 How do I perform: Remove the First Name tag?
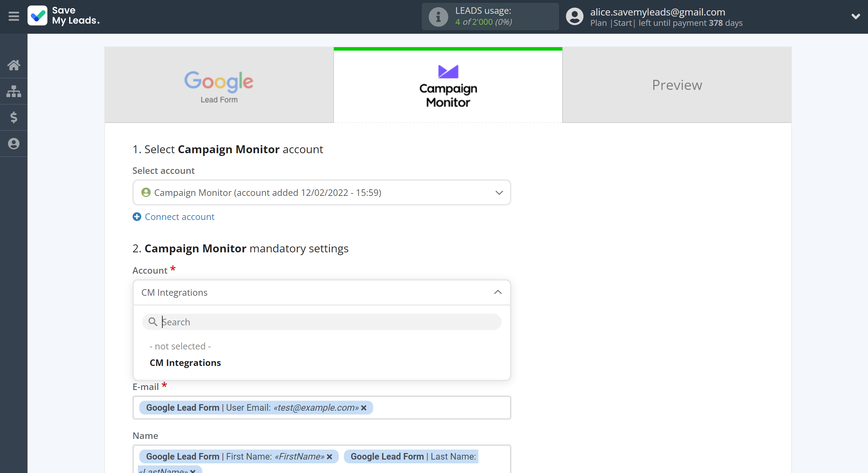coord(329,456)
